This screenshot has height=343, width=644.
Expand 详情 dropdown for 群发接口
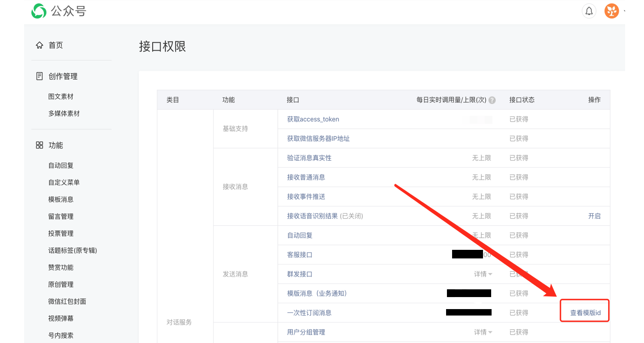483,274
